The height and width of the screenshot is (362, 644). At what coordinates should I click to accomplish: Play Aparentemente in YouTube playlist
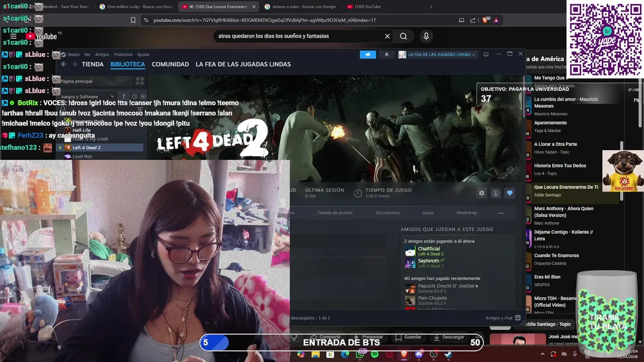tap(572, 126)
